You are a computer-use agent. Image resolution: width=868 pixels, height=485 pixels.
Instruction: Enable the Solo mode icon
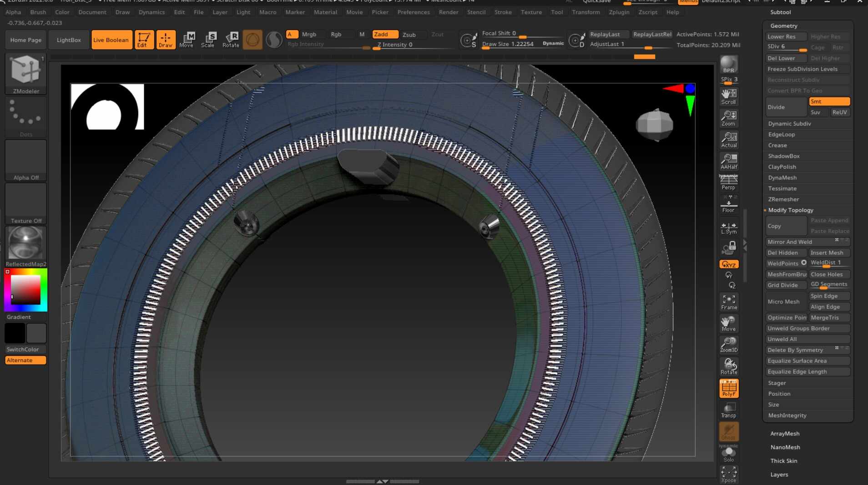(x=728, y=453)
